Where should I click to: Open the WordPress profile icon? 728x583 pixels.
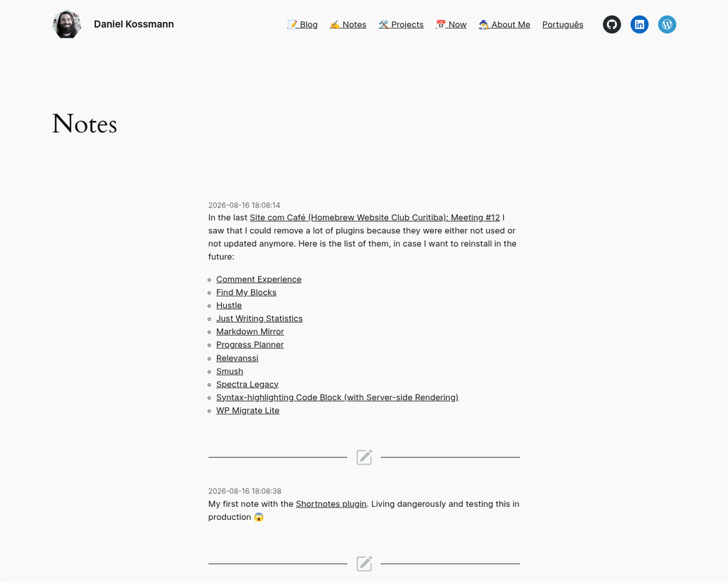pos(667,25)
